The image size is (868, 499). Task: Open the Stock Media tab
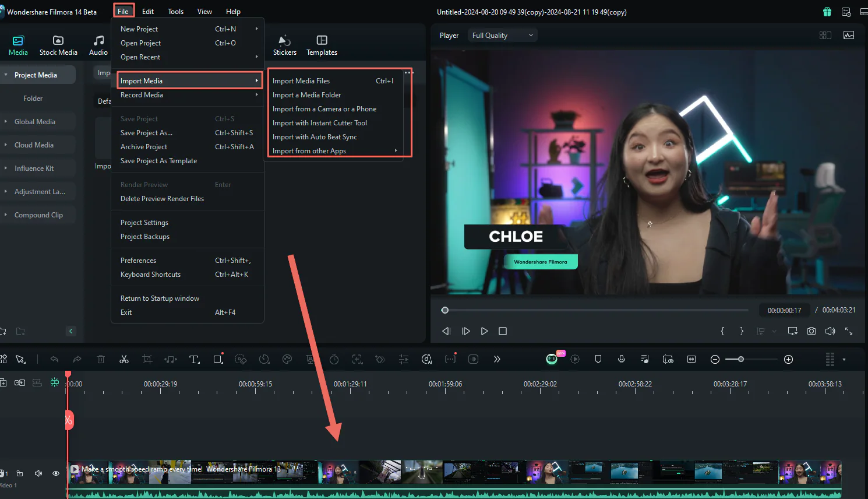coord(58,45)
